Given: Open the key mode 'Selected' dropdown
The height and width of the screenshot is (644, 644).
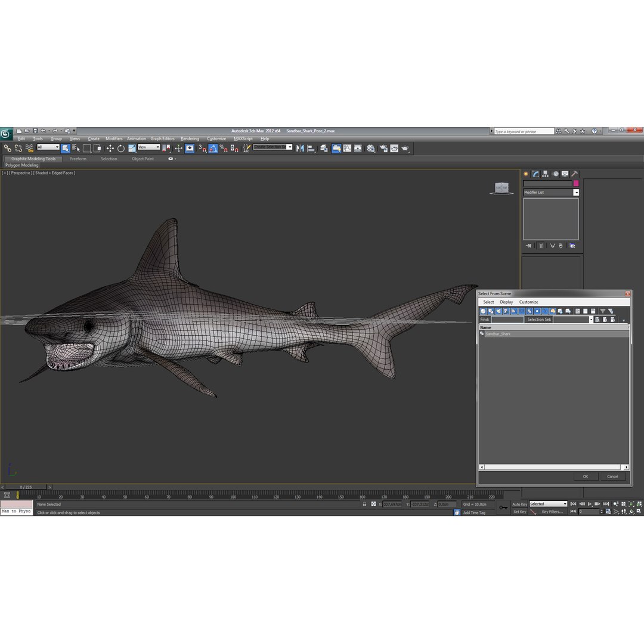Looking at the screenshot, I should click(548, 504).
